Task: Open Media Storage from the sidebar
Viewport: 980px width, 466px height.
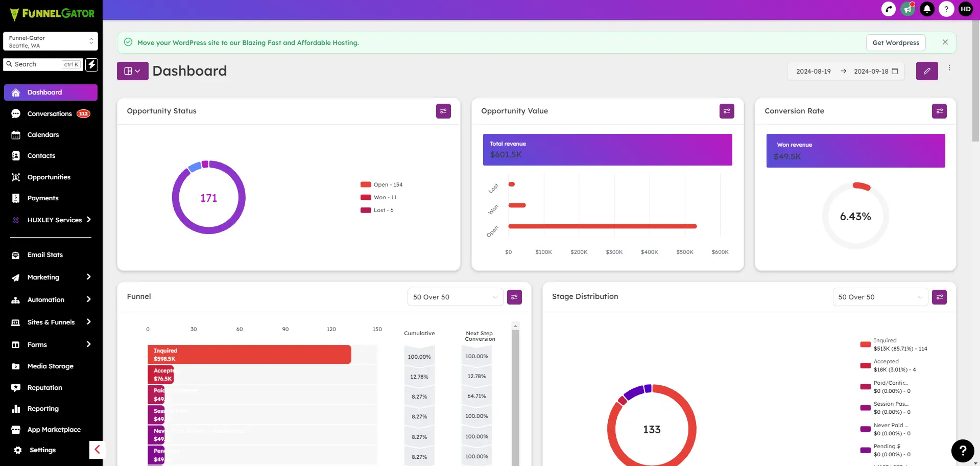Action: tap(51, 366)
